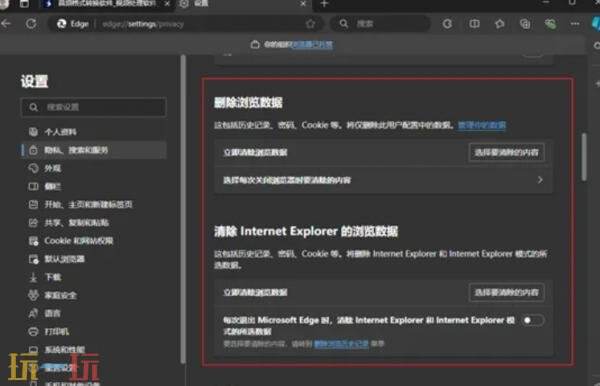
Task: Reload the page with the refresh icon
Action: coord(31,24)
